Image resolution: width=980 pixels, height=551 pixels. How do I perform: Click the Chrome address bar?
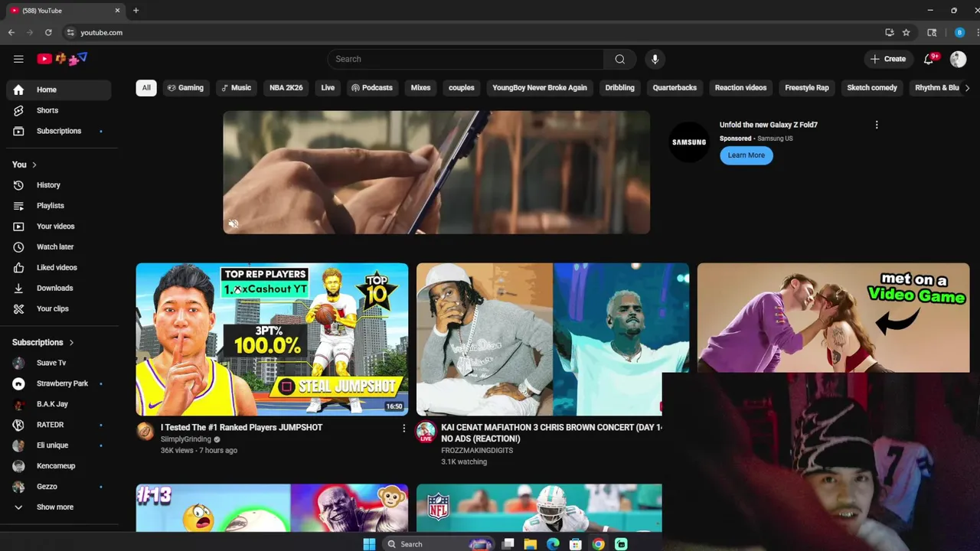pos(471,32)
